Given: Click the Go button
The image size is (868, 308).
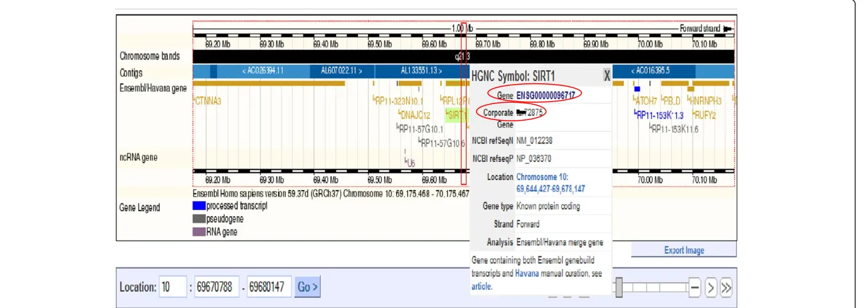Looking at the screenshot, I should click(308, 287).
